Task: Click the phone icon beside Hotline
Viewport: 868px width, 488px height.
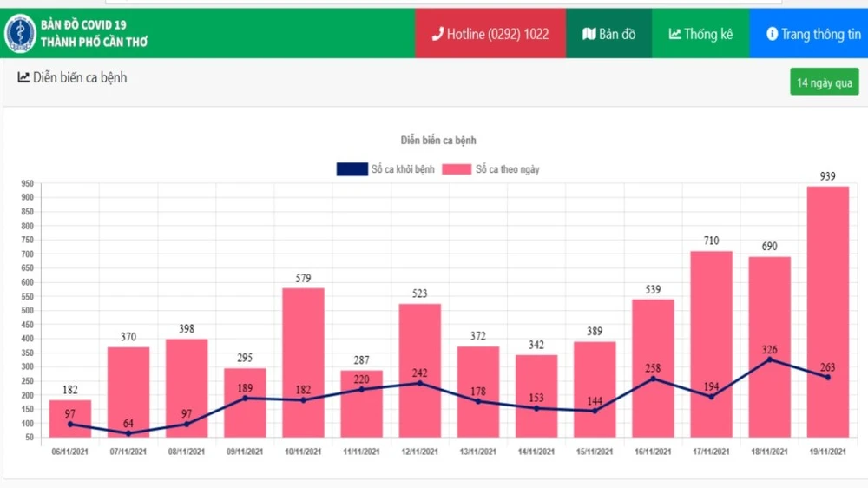Action: click(437, 34)
